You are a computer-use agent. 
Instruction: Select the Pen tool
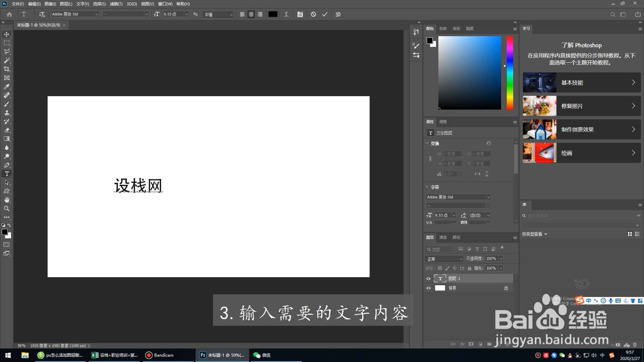click(7, 165)
